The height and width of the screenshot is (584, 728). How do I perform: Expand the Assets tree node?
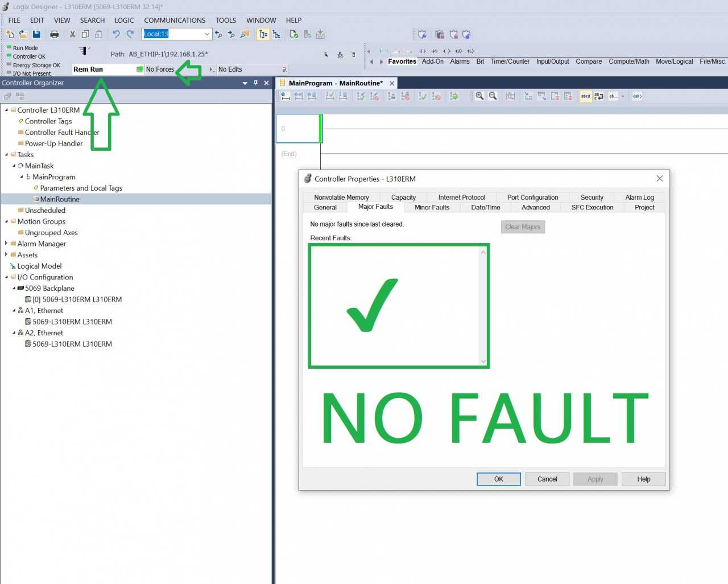click(6, 255)
